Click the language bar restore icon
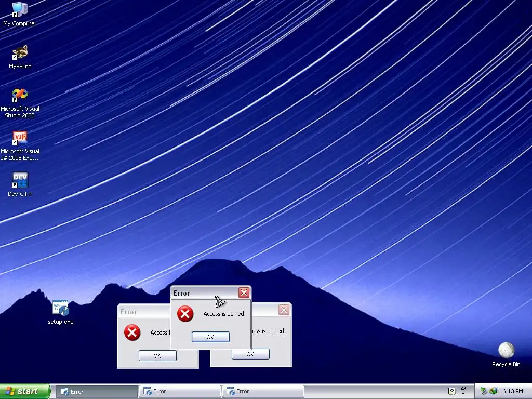This screenshot has height=399, width=532. click(x=463, y=388)
